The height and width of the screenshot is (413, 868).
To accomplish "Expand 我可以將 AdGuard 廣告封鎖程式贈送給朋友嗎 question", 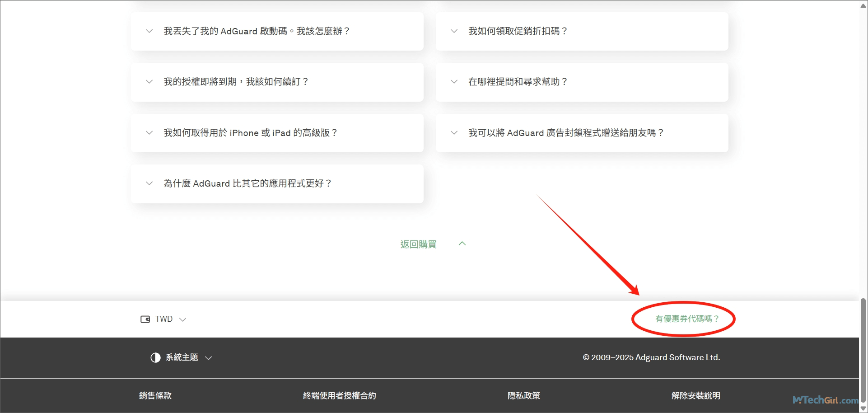I will (565, 133).
